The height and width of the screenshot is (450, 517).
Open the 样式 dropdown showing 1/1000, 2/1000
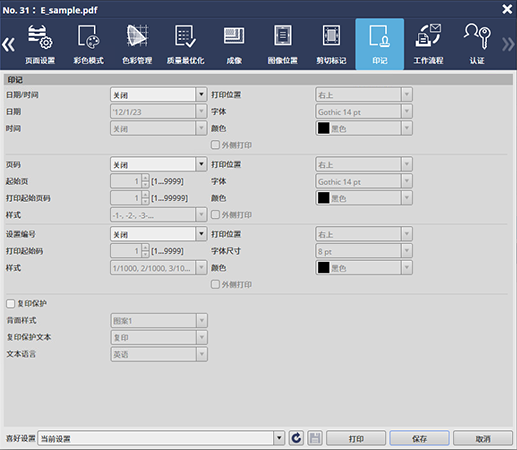(x=158, y=268)
